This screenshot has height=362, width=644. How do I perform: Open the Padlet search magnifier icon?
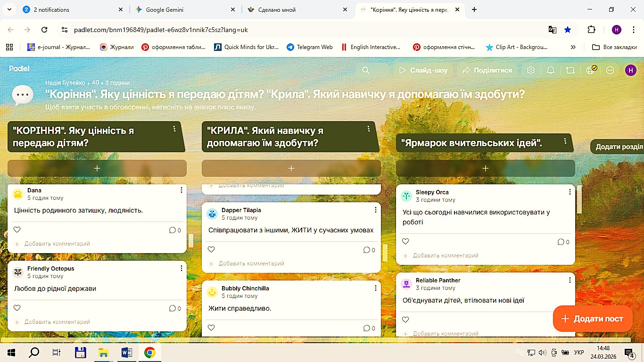366,70
